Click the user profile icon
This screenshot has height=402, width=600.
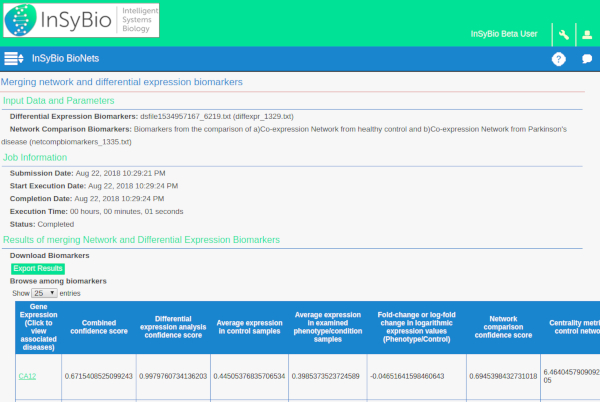[587, 35]
